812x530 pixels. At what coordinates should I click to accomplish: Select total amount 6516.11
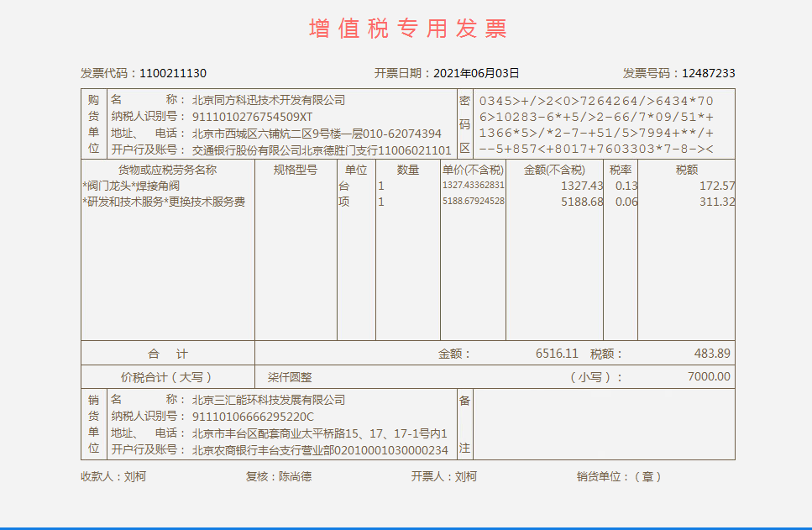pyautogui.click(x=557, y=354)
